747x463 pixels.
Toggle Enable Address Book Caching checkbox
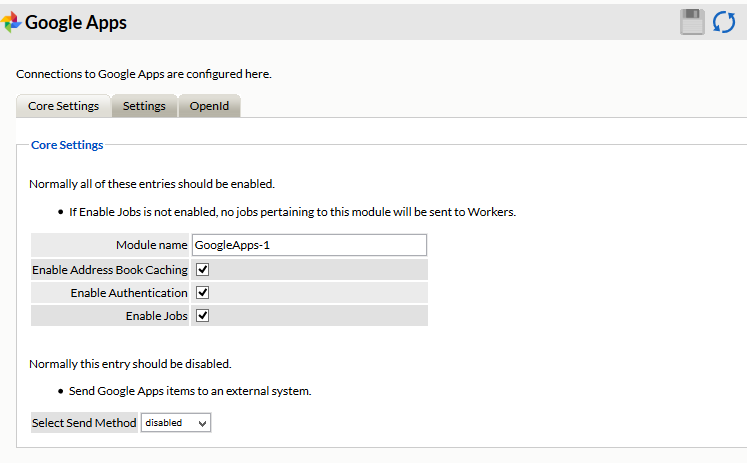click(202, 270)
